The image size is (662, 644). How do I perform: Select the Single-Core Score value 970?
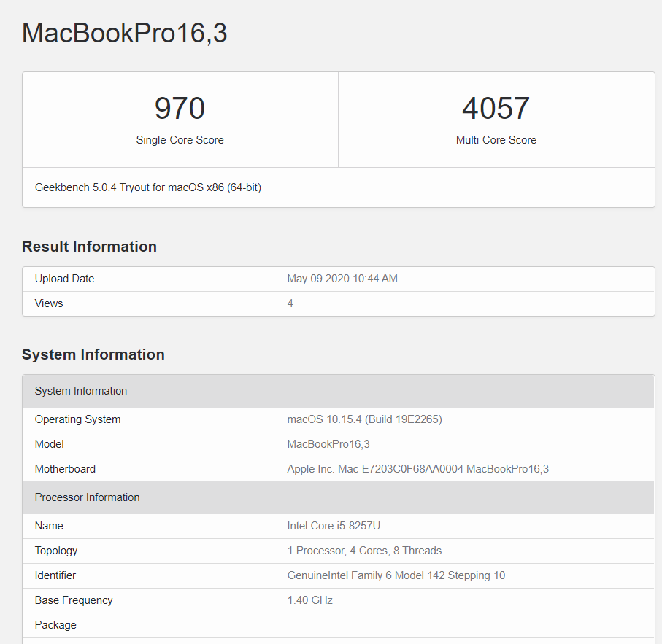tap(180, 108)
